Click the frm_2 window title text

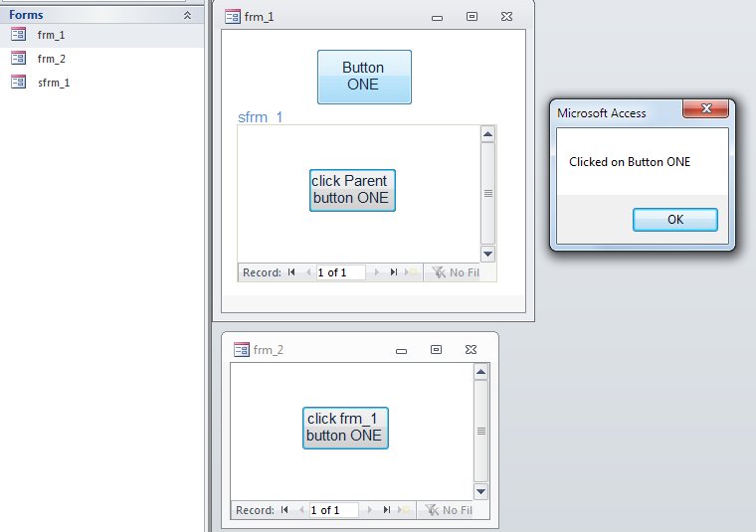269,350
